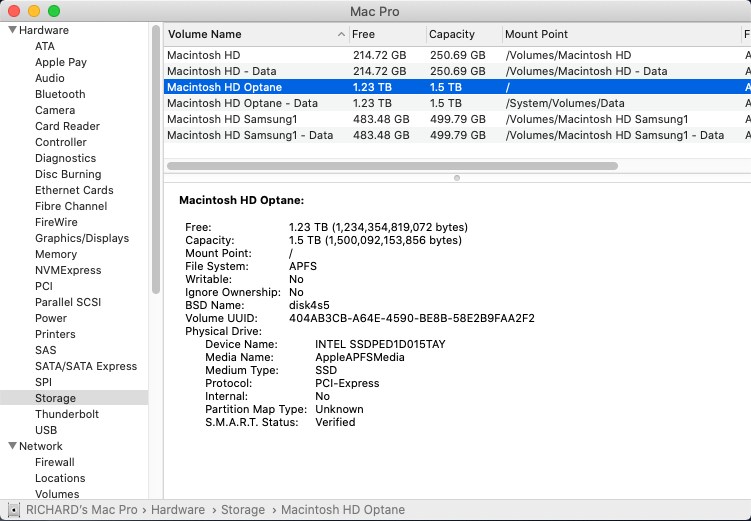Screen dimensions: 751x521
Task: Click the Volume Name sort direction arrow
Action: click(341, 34)
